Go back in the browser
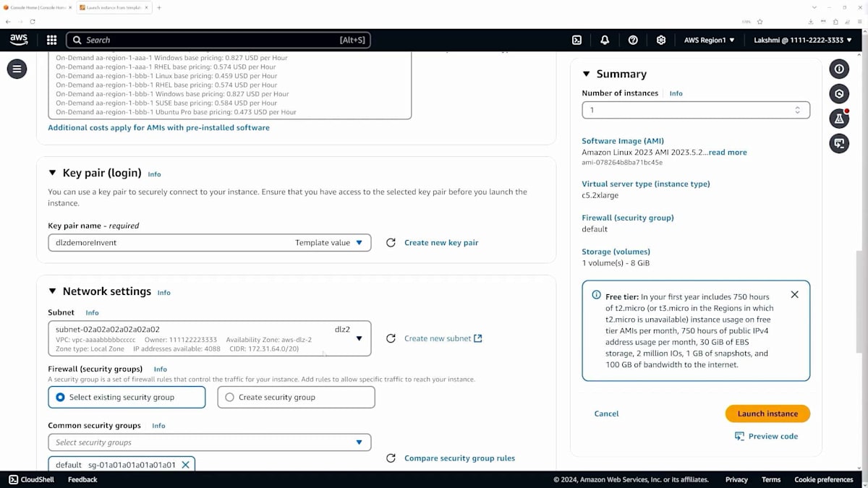Image resolution: width=868 pixels, height=488 pixels. click(x=8, y=22)
